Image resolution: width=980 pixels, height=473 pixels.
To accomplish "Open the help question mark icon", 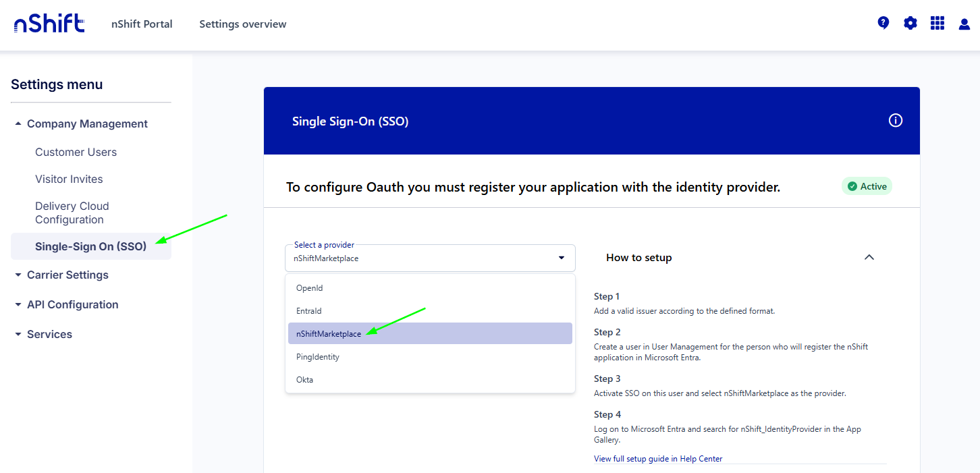I will click(x=883, y=22).
